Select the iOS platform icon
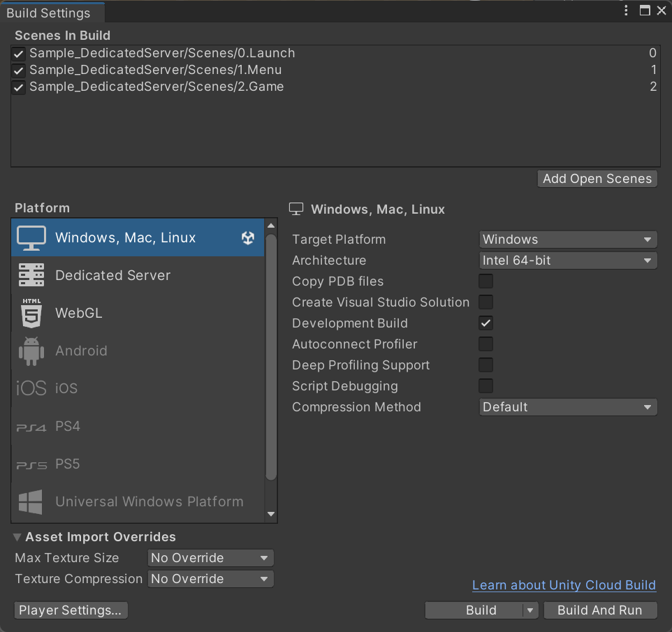The image size is (672, 632). tap(31, 388)
